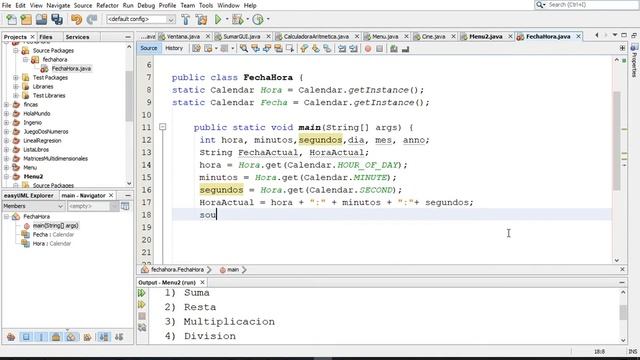Switch to the Menu2.java tab
The height and width of the screenshot is (360, 640).
click(x=486, y=36)
